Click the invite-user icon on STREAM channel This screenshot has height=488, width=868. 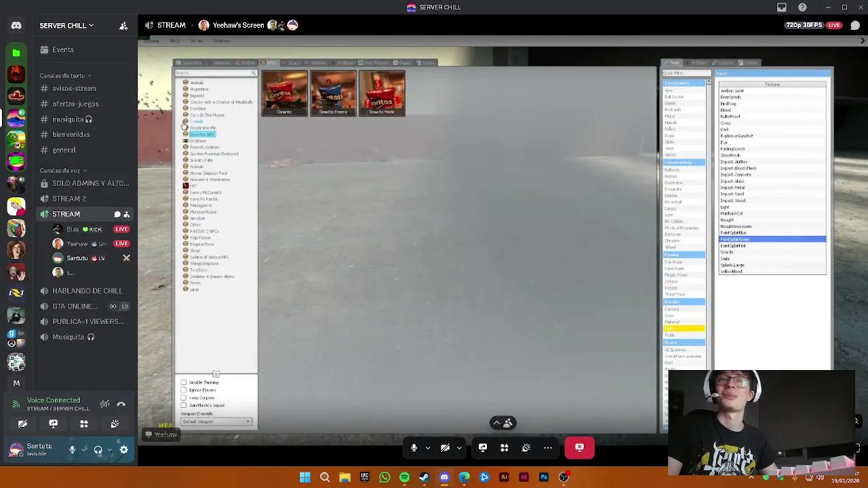(126, 214)
